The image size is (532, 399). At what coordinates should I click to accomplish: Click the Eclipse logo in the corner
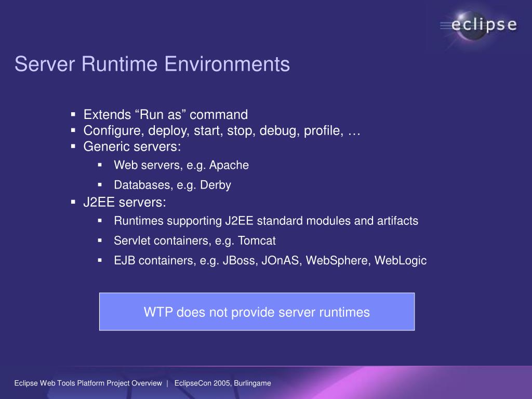(x=478, y=26)
